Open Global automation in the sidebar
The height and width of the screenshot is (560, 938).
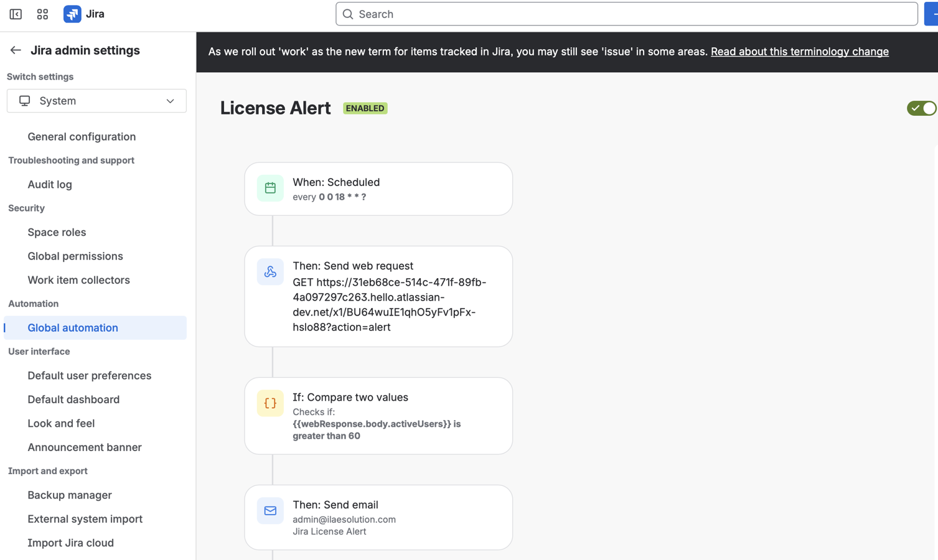pos(73,328)
